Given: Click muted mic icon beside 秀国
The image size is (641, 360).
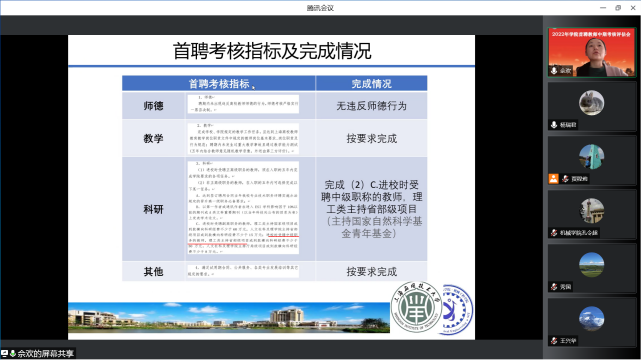Looking at the screenshot, I should coord(554,286).
